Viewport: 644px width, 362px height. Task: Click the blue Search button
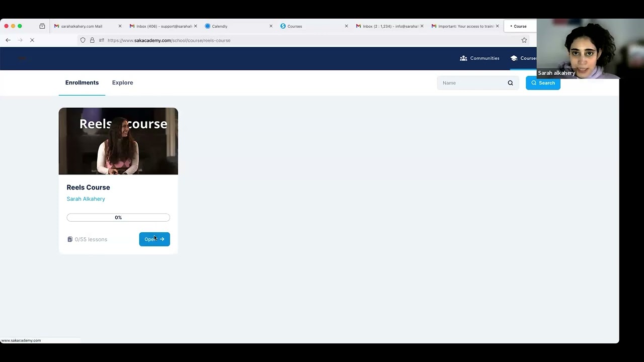coord(543,83)
